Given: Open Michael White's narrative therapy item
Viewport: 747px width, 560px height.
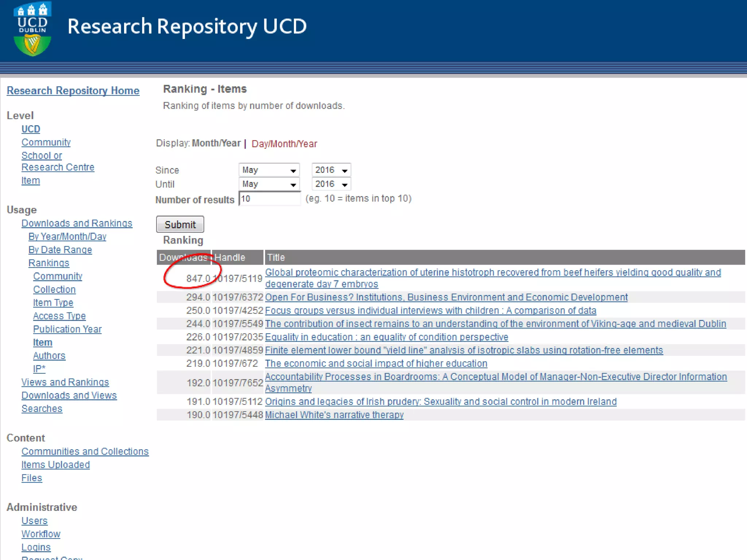Looking at the screenshot, I should tap(334, 415).
